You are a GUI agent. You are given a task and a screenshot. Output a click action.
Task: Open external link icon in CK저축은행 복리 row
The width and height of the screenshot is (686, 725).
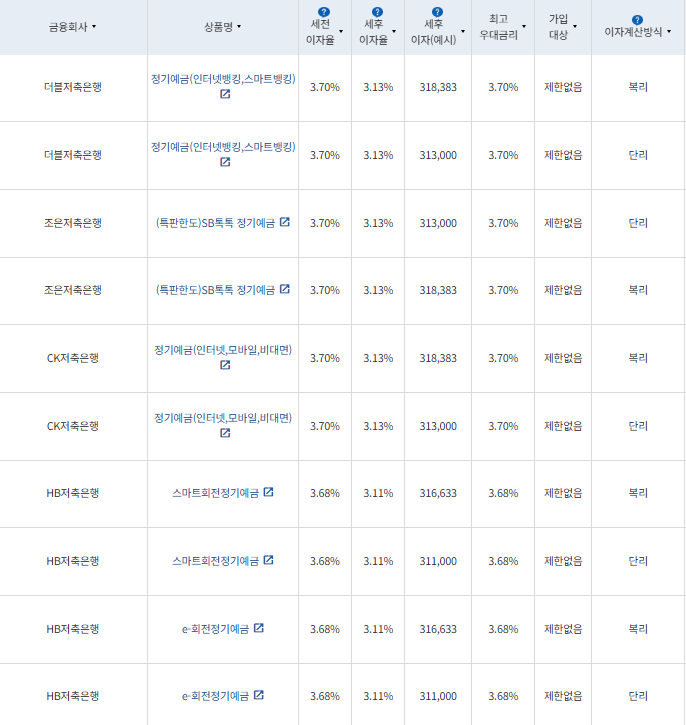225,365
